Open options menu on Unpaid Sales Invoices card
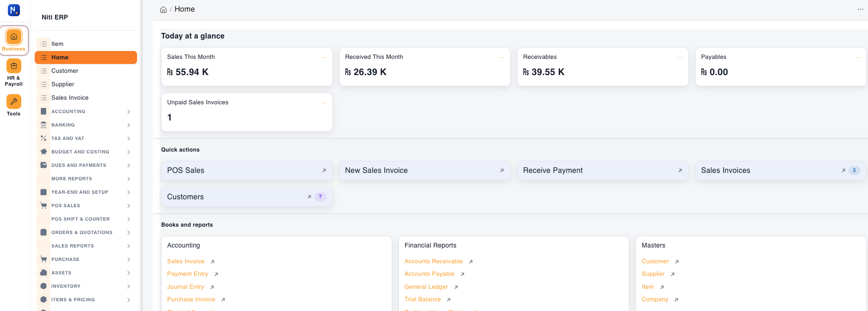Image resolution: width=868 pixels, height=311 pixels. pos(324,103)
